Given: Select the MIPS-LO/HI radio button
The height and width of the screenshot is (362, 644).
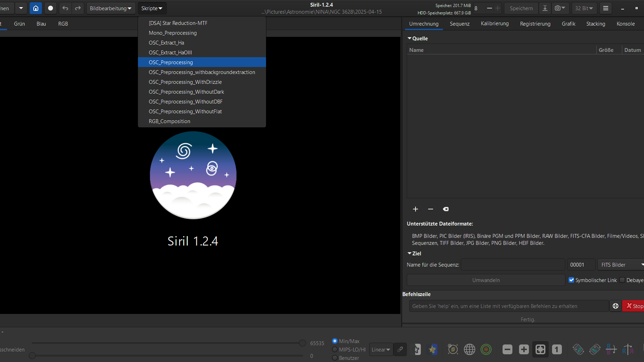Looking at the screenshot, I should (x=335, y=349).
